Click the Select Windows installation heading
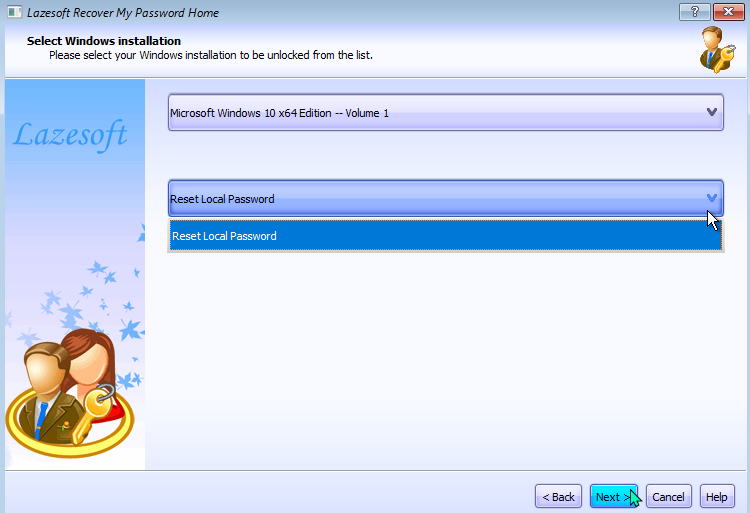The height and width of the screenshot is (513, 750). [104, 41]
